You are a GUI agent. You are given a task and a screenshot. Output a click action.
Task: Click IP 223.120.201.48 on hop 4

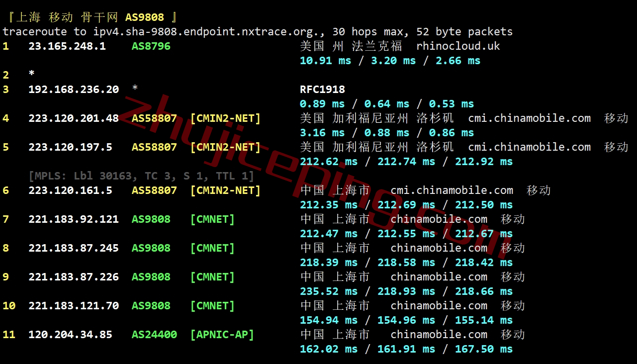74,118
